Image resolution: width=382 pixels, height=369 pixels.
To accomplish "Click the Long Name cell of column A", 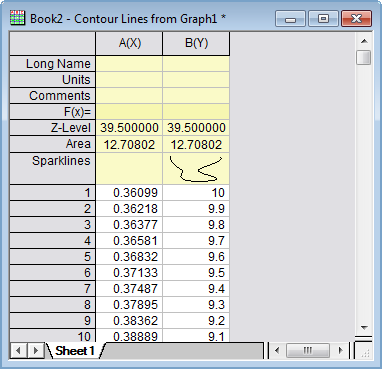I will tap(129, 64).
